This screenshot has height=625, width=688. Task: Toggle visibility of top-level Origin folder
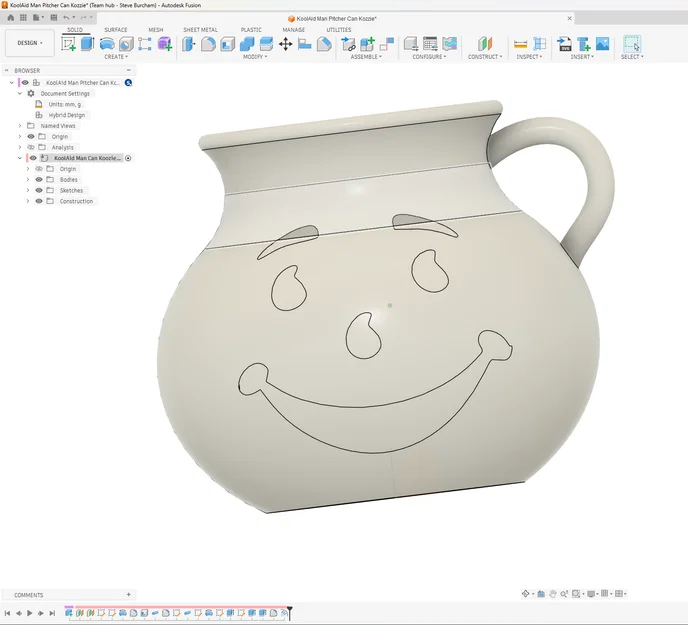coord(31,136)
